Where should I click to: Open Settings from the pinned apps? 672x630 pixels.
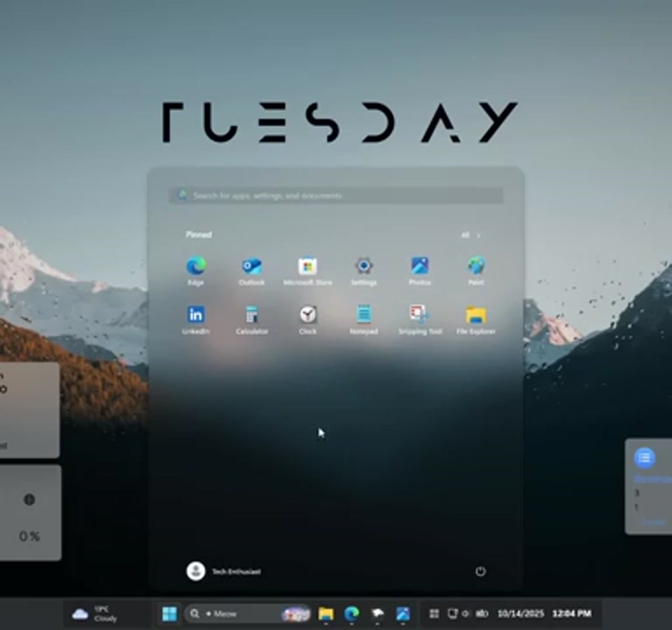pyautogui.click(x=363, y=266)
